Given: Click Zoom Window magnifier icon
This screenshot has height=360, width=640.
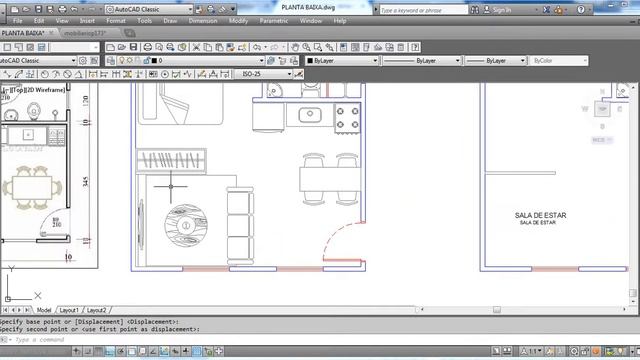Looking at the screenshot, I should tap(318, 47).
